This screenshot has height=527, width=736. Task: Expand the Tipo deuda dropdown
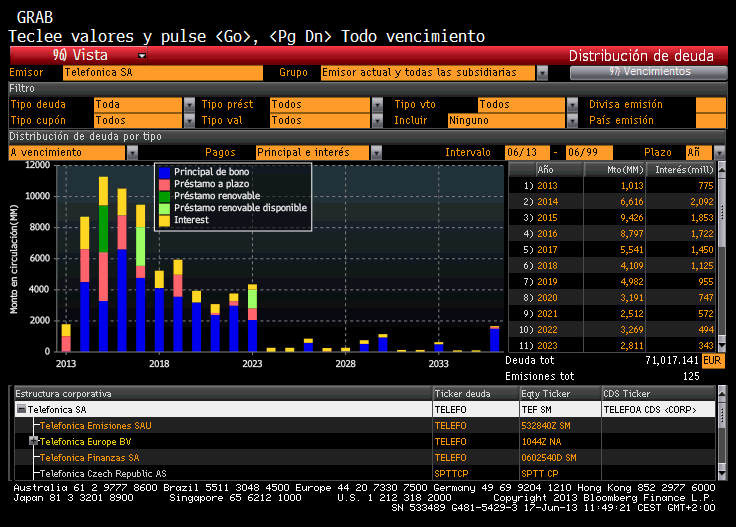(x=189, y=104)
